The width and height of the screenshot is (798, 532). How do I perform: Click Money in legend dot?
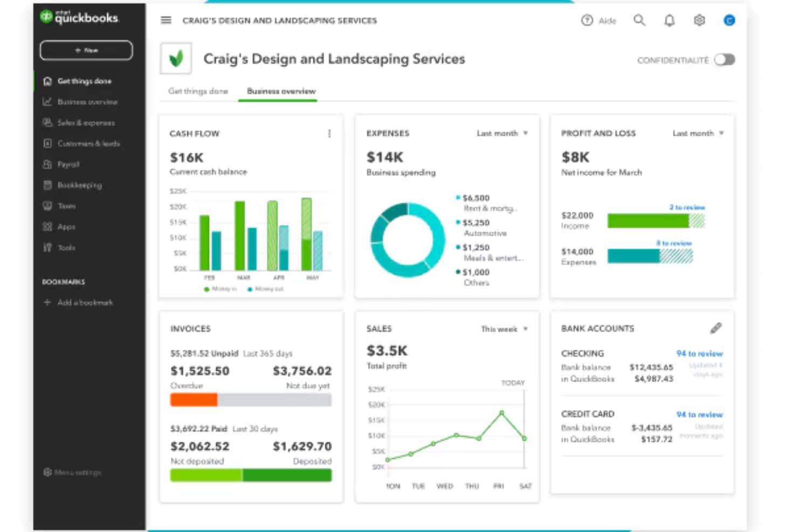click(x=207, y=289)
